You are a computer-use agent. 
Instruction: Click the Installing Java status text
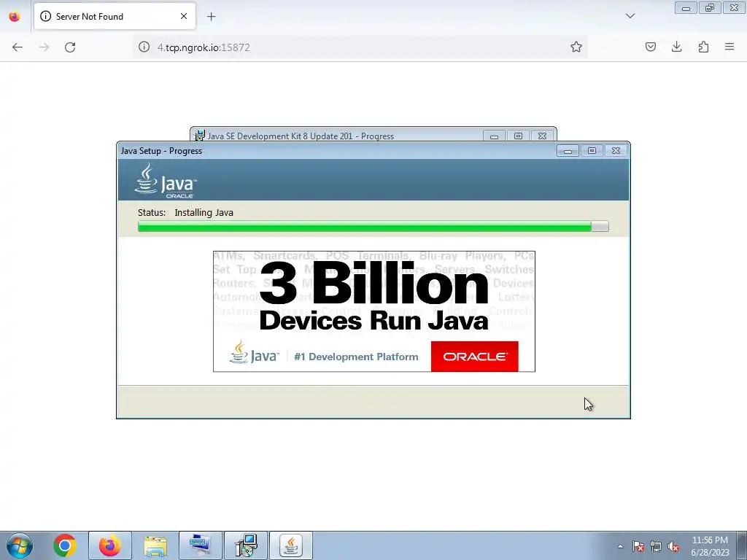click(x=204, y=212)
